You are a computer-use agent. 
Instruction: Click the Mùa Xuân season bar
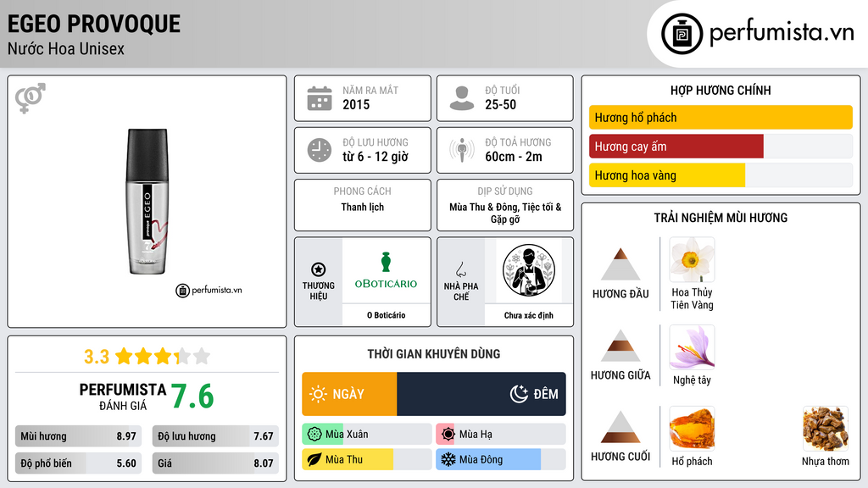pyautogui.click(x=366, y=435)
